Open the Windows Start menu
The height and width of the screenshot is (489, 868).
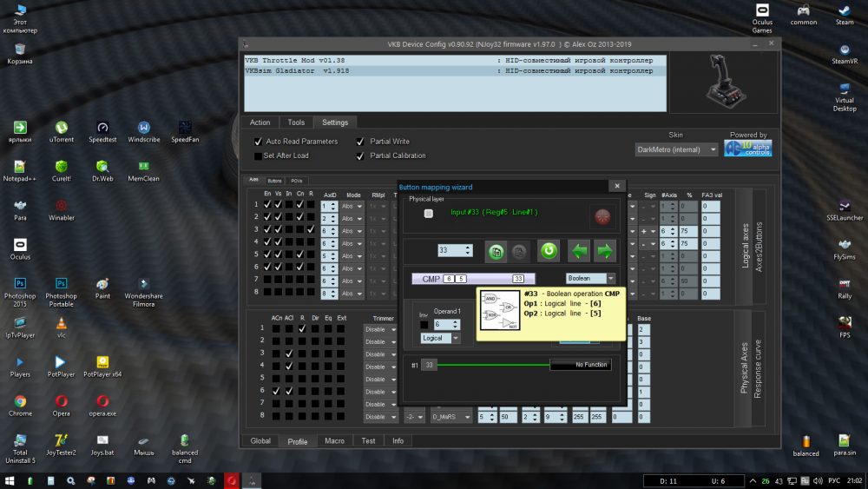(x=10, y=479)
